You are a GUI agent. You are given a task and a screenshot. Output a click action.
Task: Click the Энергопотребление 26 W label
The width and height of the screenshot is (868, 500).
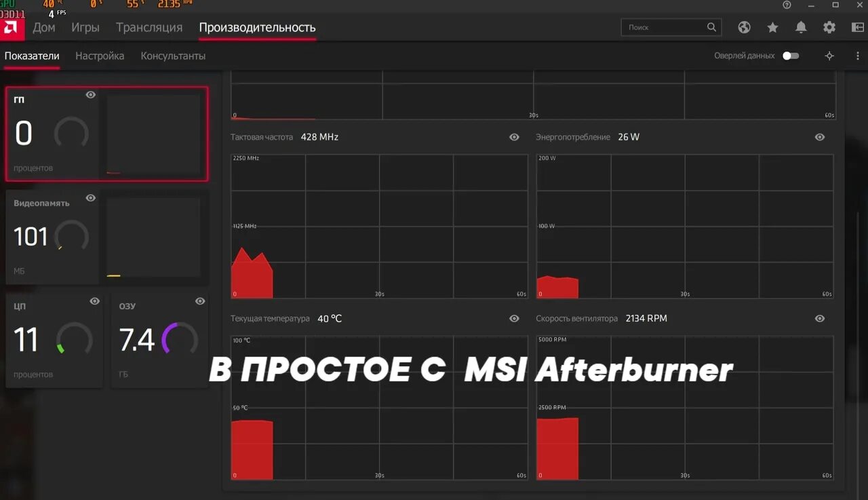point(587,137)
